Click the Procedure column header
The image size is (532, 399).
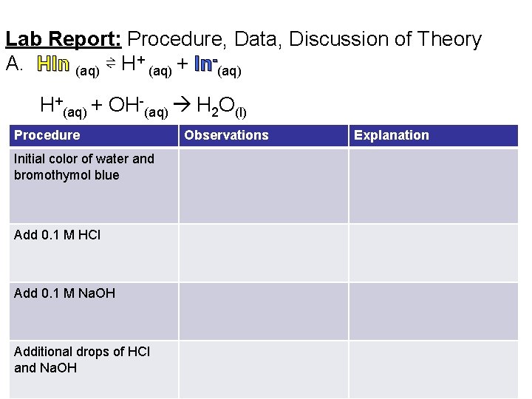click(47, 135)
